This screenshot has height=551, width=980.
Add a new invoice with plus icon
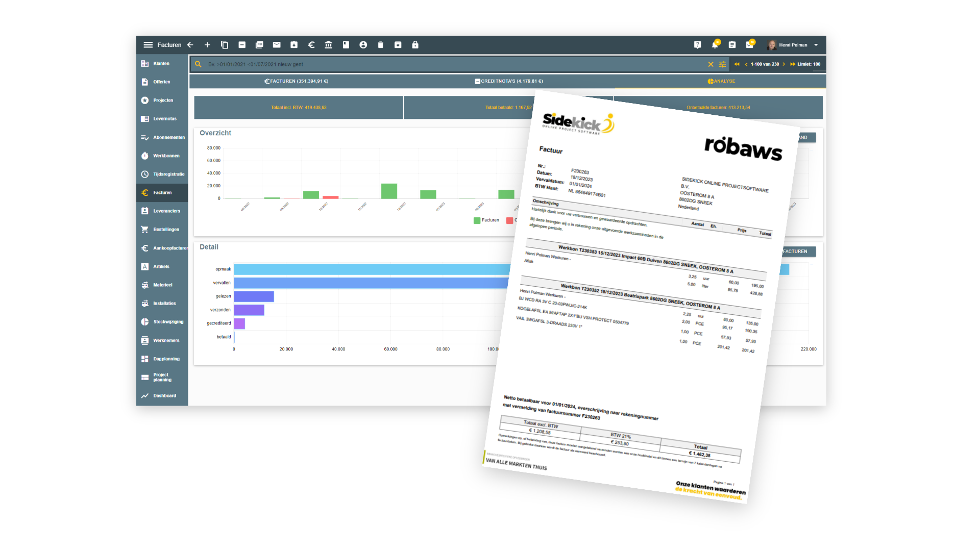click(207, 45)
